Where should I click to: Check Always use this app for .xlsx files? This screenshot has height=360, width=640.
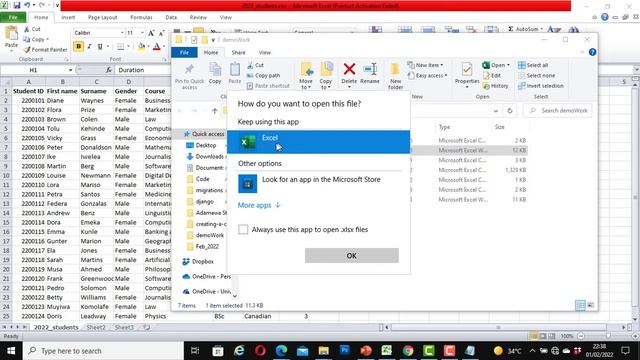point(243,229)
